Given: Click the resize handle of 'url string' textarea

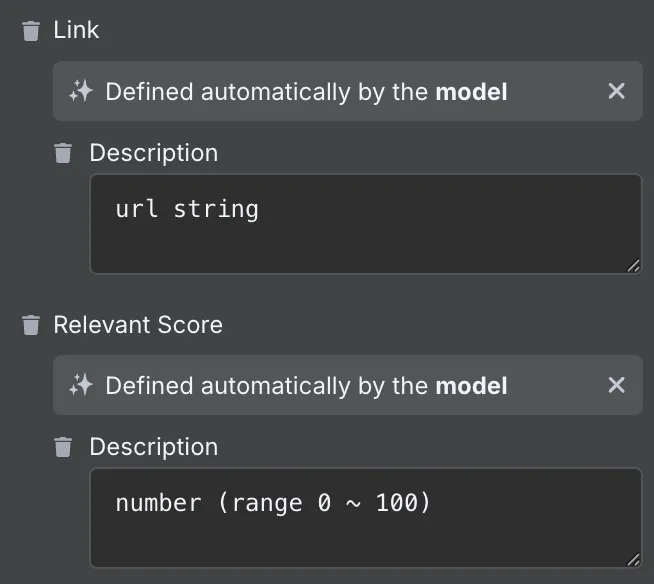Looking at the screenshot, I should pyautogui.click(x=633, y=266).
